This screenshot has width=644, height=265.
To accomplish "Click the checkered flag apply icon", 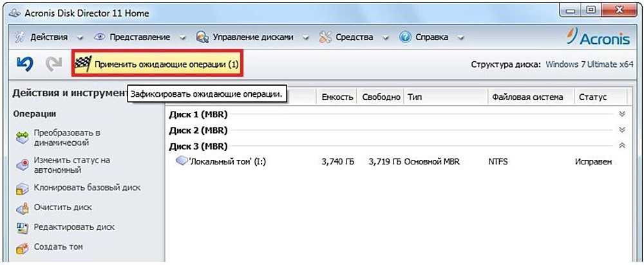I will (x=83, y=63).
